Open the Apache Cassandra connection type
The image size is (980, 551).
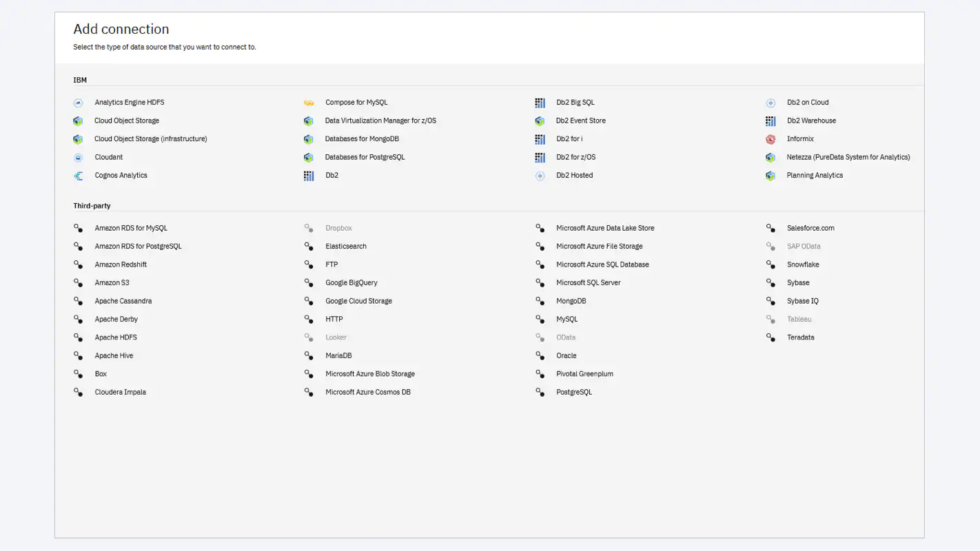tap(123, 301)
